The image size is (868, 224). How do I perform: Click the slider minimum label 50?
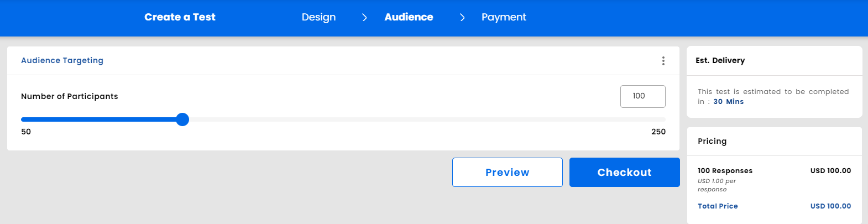click(x=26, y=132)
